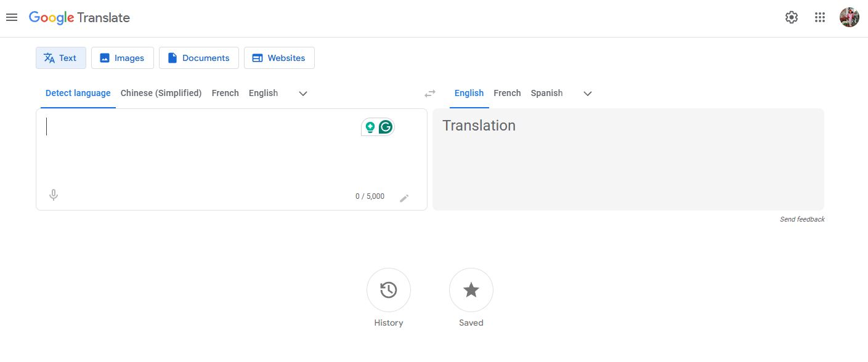The image size is (868, 362).
Task: Switch to Images translation mode
Action: pos(122,58)
